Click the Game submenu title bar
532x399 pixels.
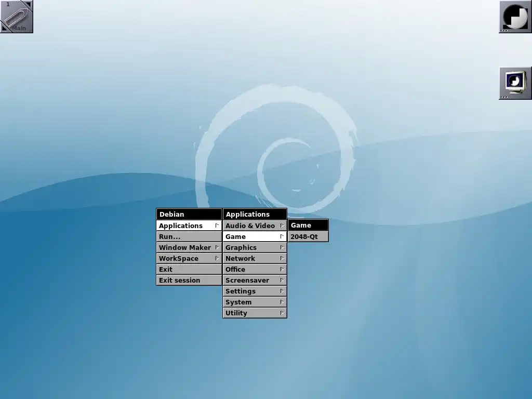point(308,225)
